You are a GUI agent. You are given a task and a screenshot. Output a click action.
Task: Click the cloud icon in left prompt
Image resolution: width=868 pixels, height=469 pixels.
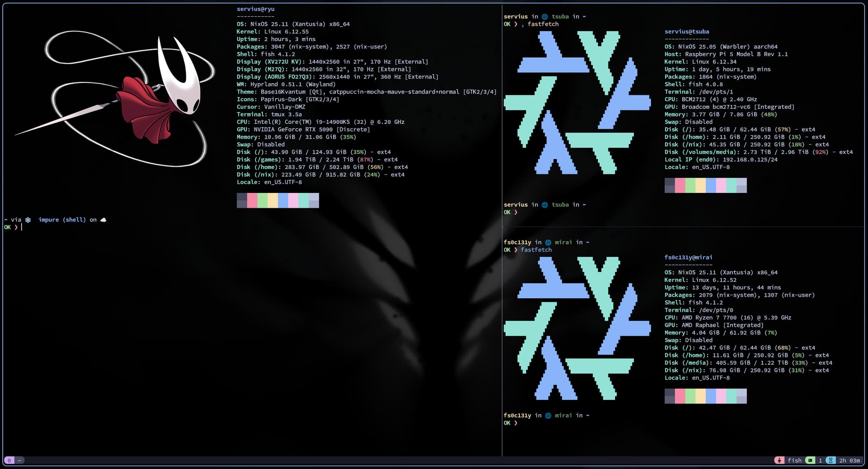[x=103, y=220]
